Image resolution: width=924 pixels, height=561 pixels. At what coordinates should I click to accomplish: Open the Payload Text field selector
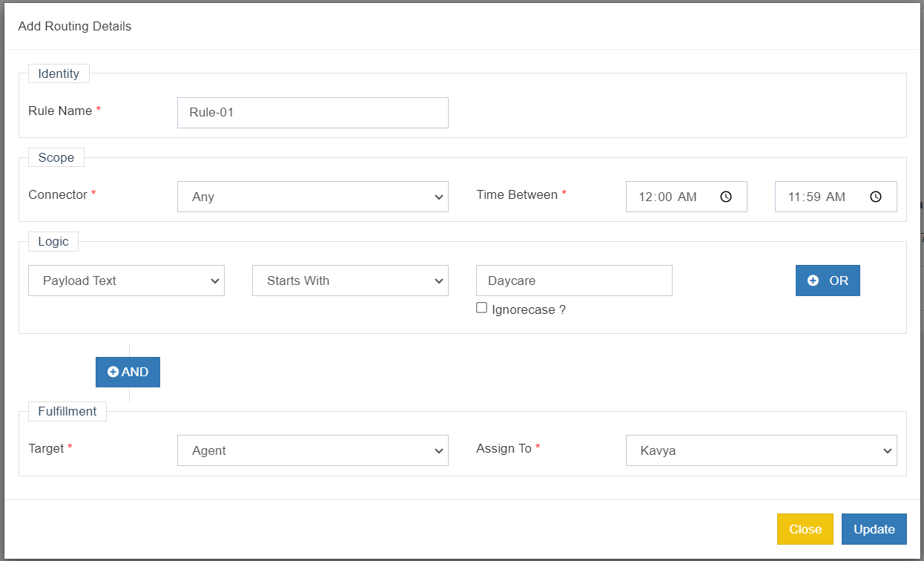pos(126,280)
